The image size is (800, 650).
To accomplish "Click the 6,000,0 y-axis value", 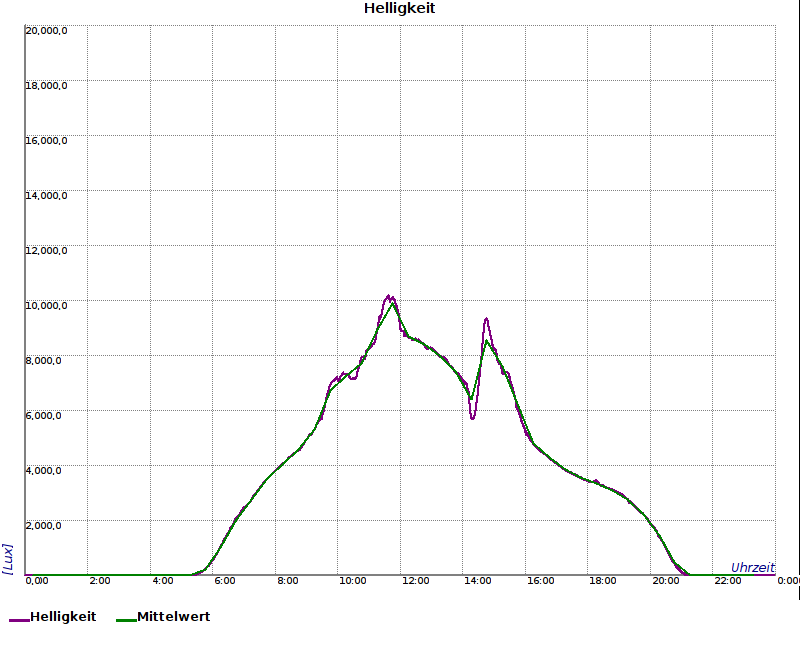I will pos(43,416).
